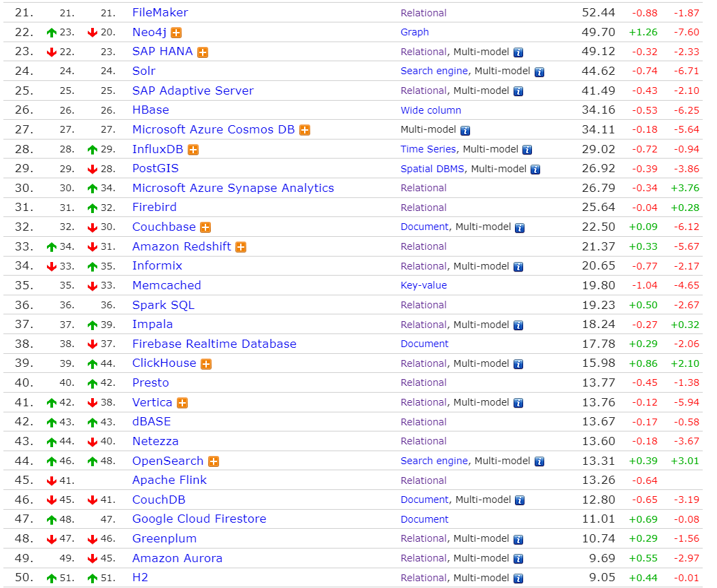
Task: Click the +0.69 value for Google Cloud Firestore
Action: 644,519
